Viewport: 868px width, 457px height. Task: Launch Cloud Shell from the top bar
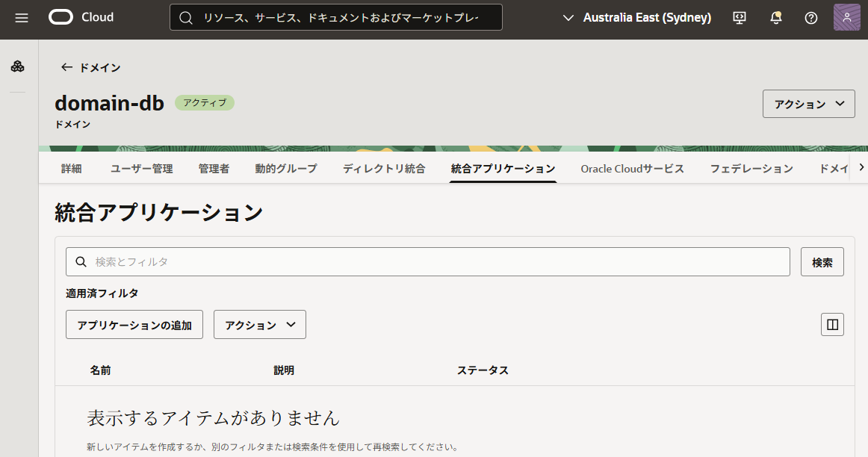(739, 17)
